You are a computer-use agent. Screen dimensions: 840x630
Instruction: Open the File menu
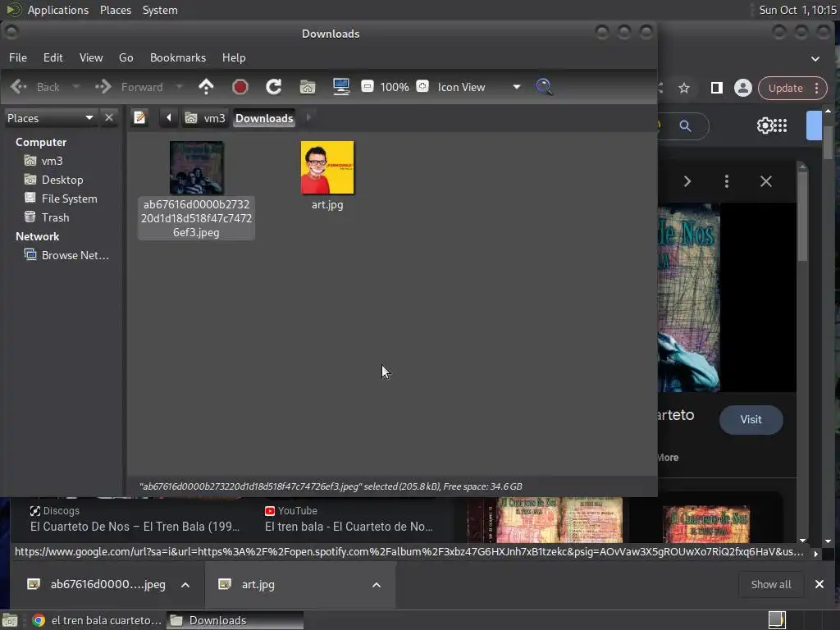click(x=18, y=58)
